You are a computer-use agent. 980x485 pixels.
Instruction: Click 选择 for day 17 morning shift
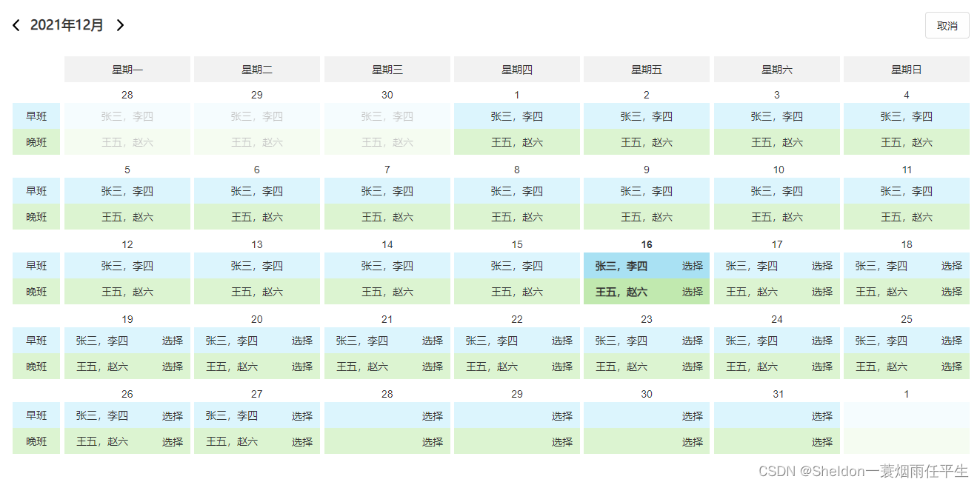[822, 266]
